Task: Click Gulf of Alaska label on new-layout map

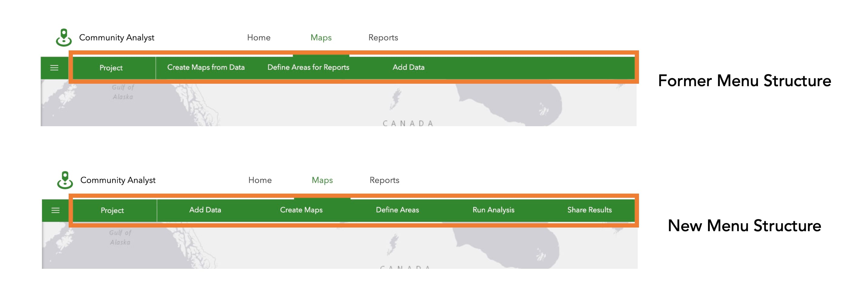Action: [120, 237]
